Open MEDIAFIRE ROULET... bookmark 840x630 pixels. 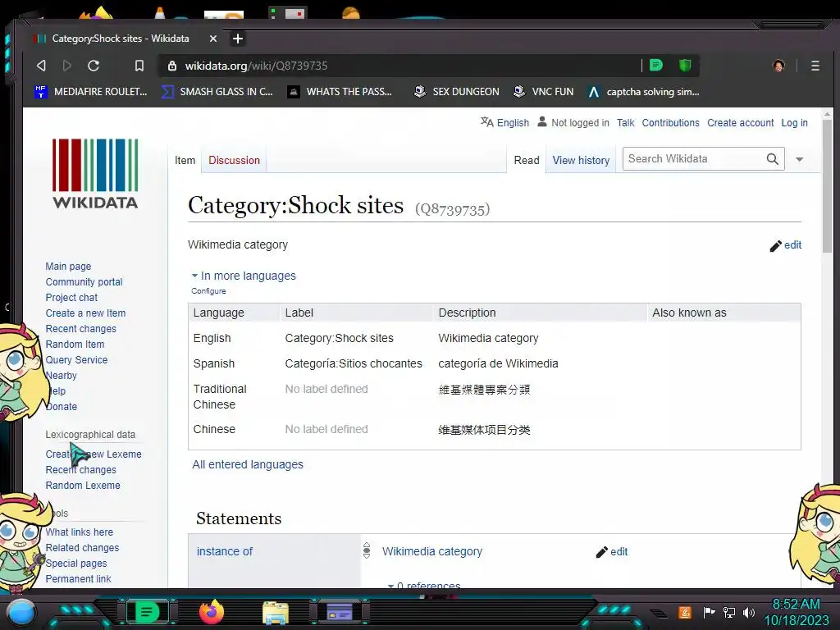[x=90, y=92]
